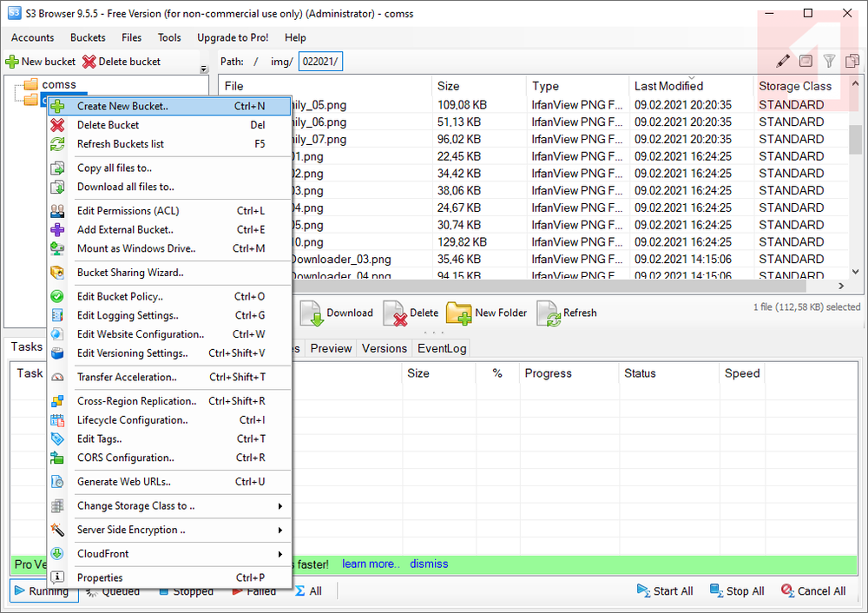
Task: Open the Upgrade to Pro! menu
Action: pos(233,37)
